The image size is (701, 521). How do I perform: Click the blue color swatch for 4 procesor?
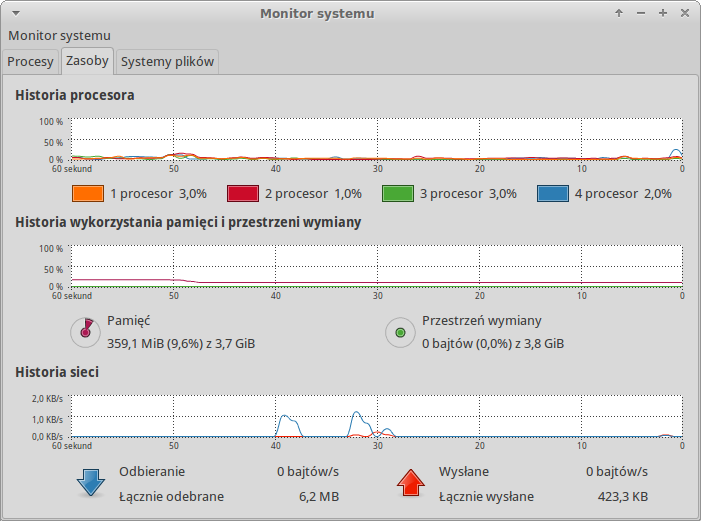pyautogui.click(x=553, y=193)
